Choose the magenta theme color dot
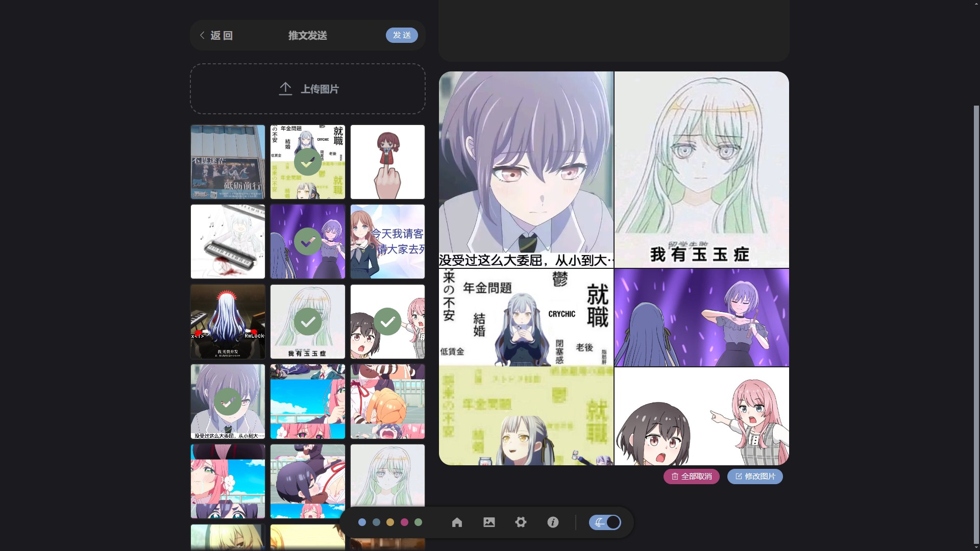 click(x=404, y=522)
